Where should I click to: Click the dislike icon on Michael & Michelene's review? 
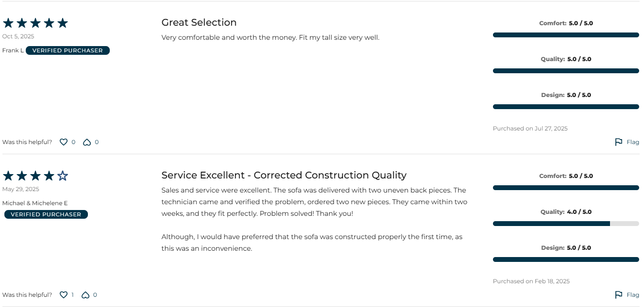click(x=85, y=295)
